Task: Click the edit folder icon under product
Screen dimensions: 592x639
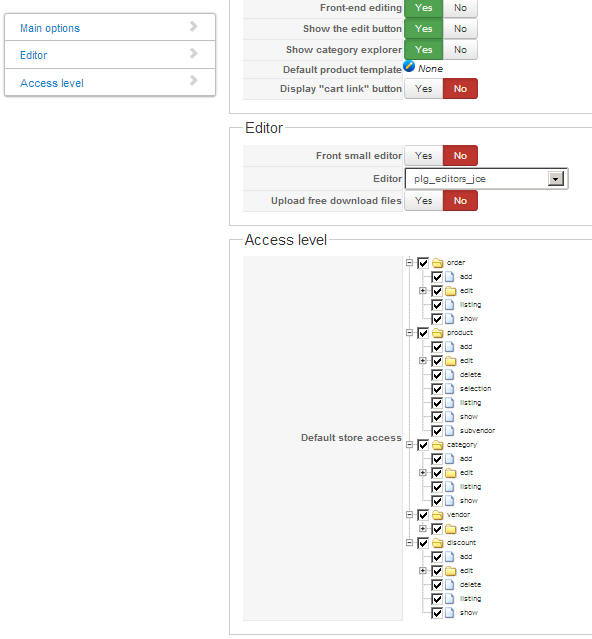Action: (451, 361)
